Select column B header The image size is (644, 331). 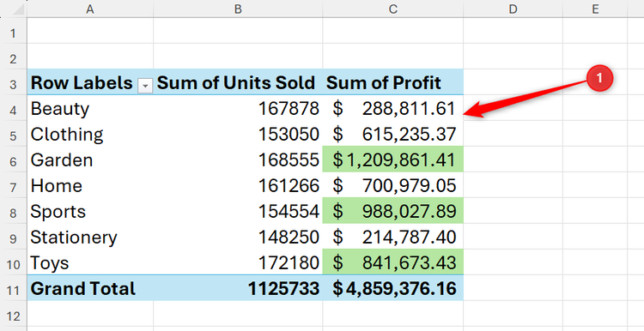tap(238, 9)
